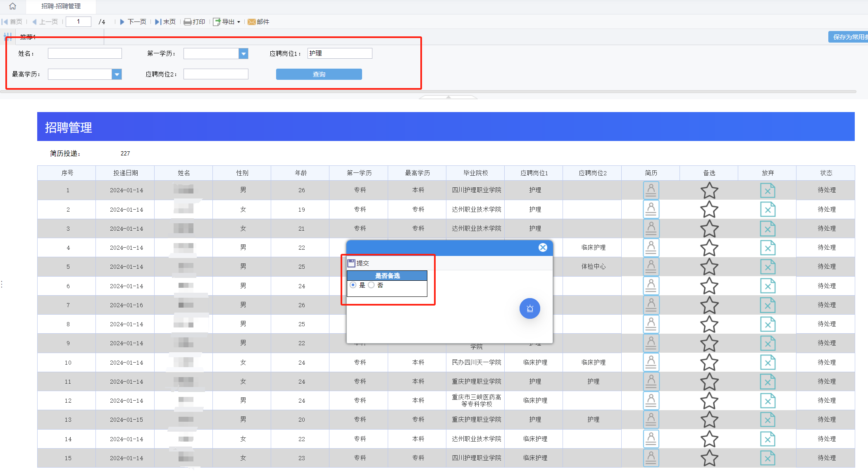Go to 下一页 next page
The width and height of the screenshot is (868, 473).
133,22
